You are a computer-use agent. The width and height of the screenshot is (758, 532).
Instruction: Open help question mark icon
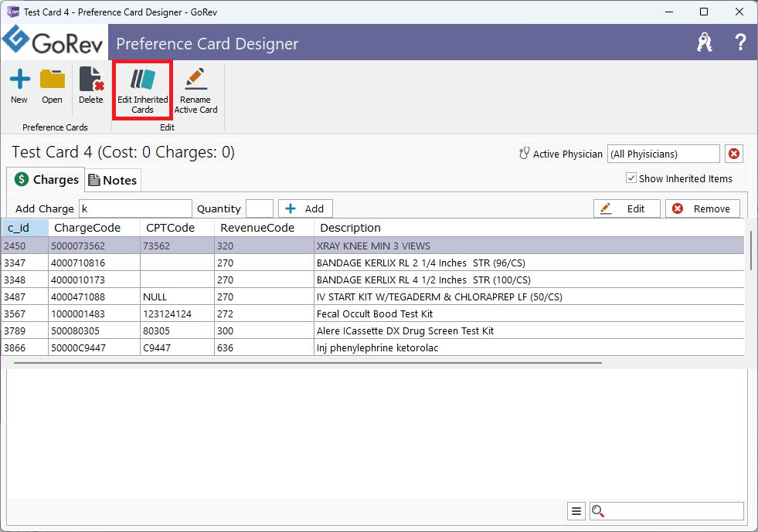(x=739, y=42)
